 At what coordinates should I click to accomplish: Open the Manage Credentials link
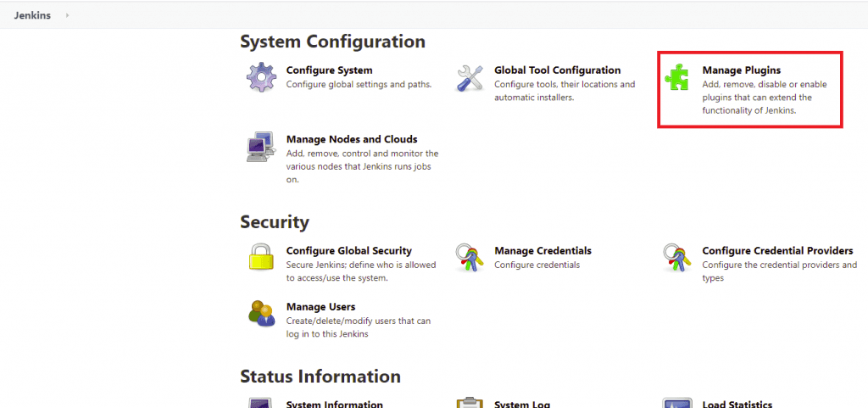542,251
